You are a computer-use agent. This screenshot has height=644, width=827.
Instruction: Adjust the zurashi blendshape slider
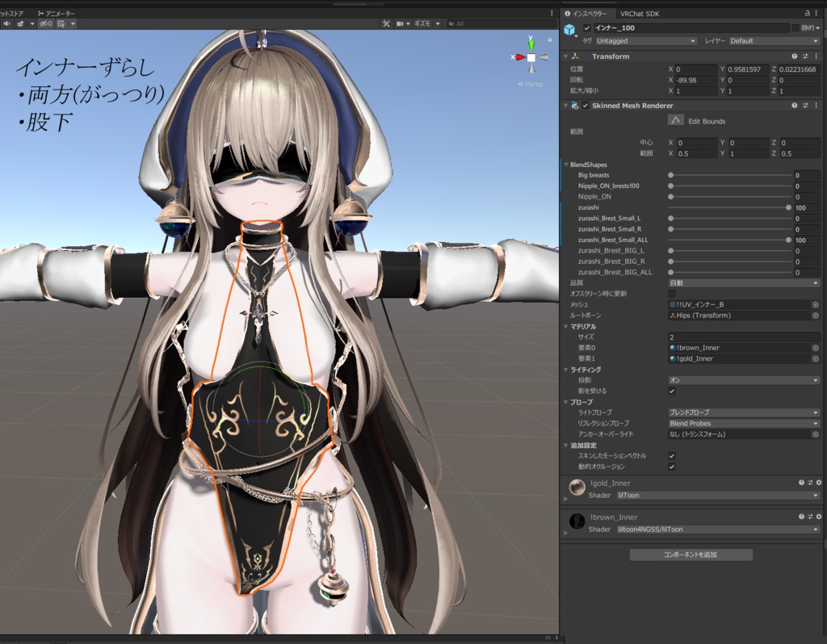(730, 207)
